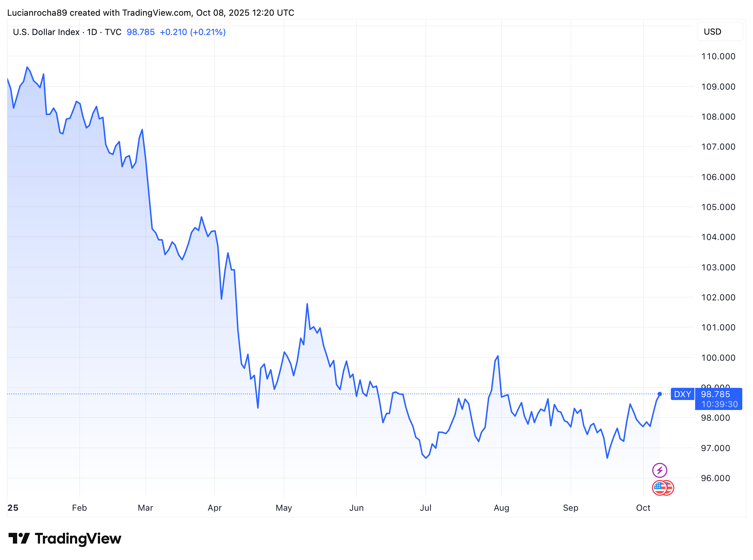The height and width of the screenshot is (560, 753).
Task: Click the TradingView wordmark text link
Action: (78, 538)
